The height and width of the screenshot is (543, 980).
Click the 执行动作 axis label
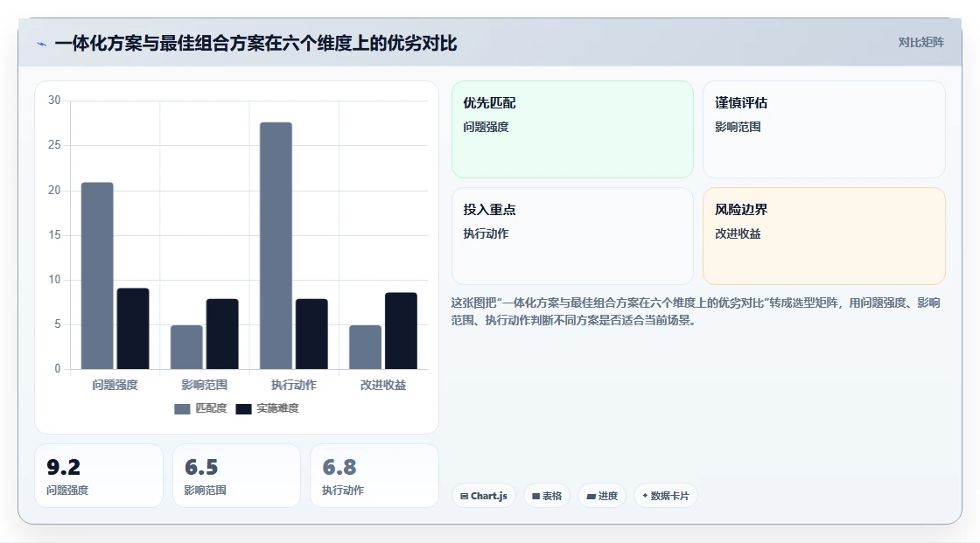pyautogui.click(x=294, y=385)
